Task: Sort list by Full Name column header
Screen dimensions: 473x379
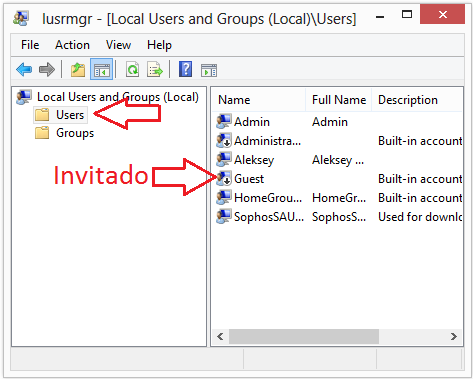Action: point(338,100)
